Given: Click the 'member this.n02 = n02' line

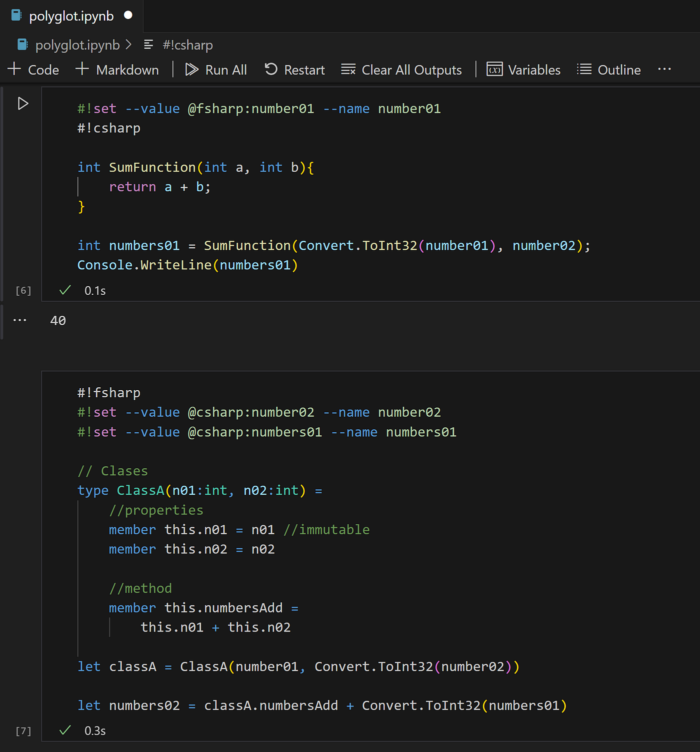Looking at the screenshot, I should click(192, 549).
